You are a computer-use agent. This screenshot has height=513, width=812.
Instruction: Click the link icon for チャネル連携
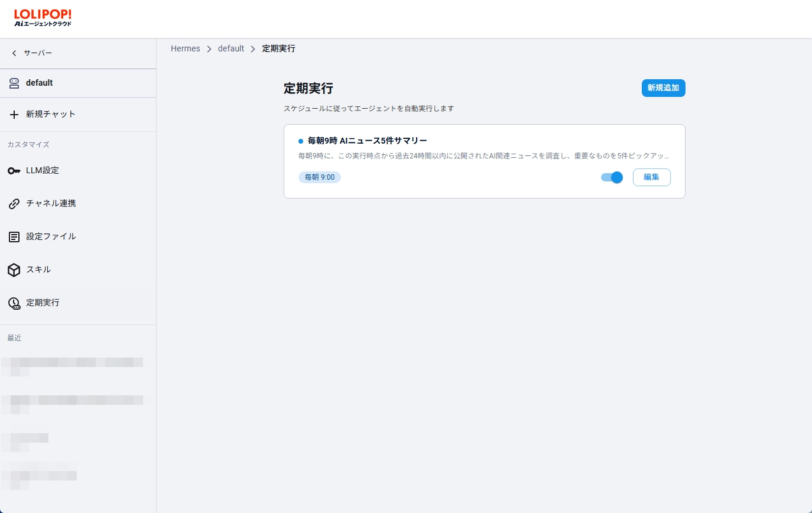[x=14, y=204]
